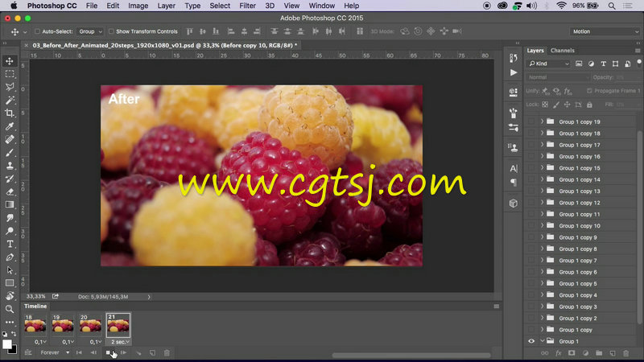The image size is (644, 362).
Task: Select the Crop tool
Action: click(x=10, y=113)
